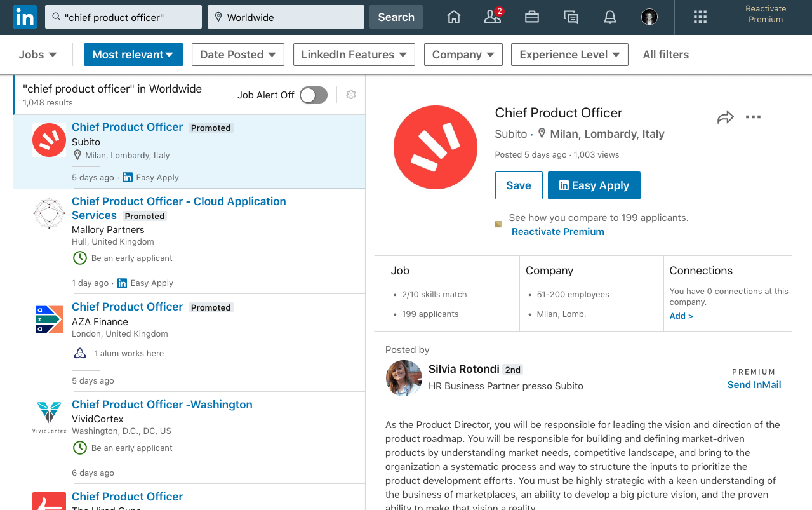
Task: Share the Subito job posting
Action: tap(726, 117)
